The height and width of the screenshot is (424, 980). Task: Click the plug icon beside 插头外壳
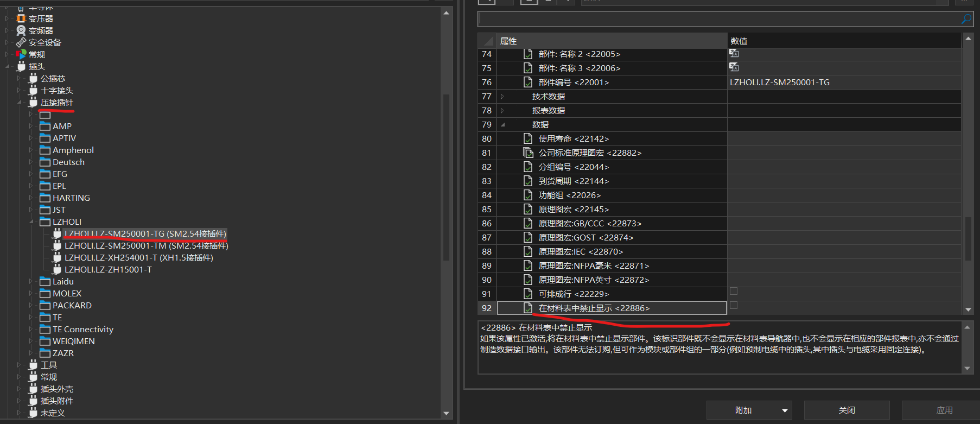click(33, 389)
